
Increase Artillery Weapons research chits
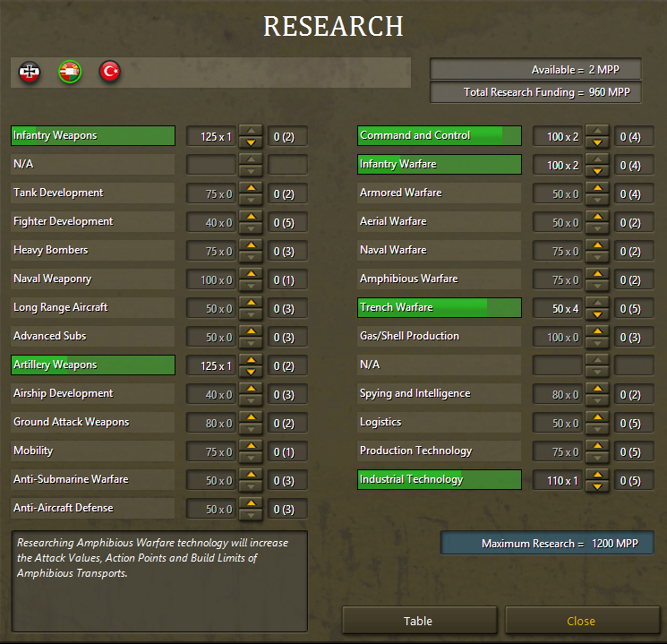coord(251,360)
